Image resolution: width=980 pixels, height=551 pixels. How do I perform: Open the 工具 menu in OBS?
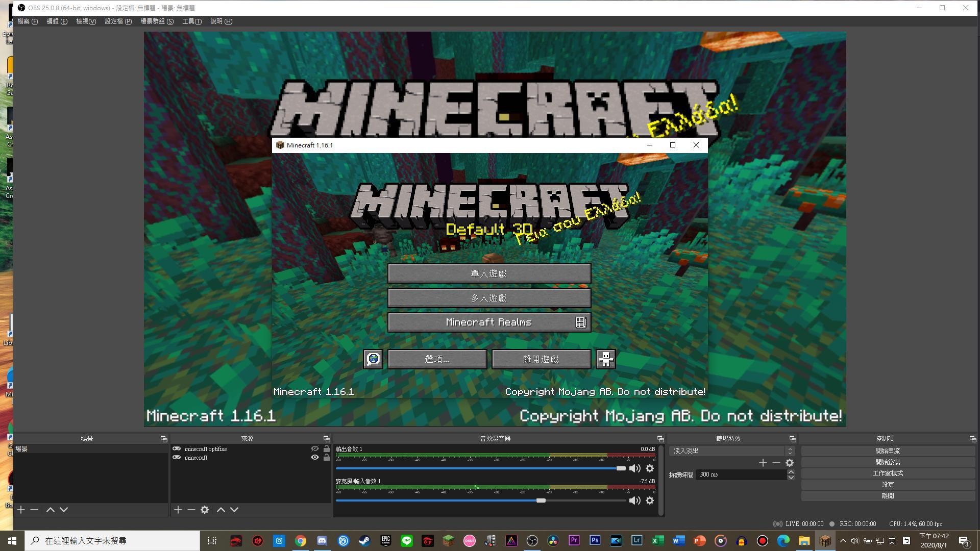tap(191, 21)
